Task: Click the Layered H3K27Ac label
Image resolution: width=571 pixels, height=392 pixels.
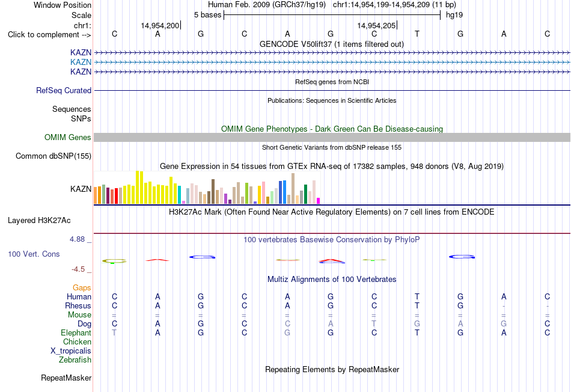Action: (39, 221)
